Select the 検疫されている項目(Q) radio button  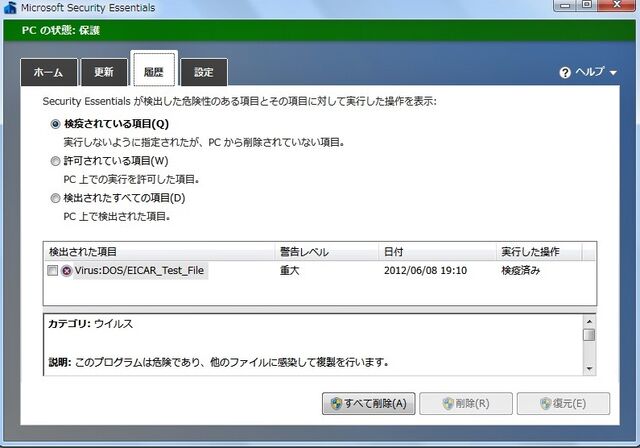(55, 124)
